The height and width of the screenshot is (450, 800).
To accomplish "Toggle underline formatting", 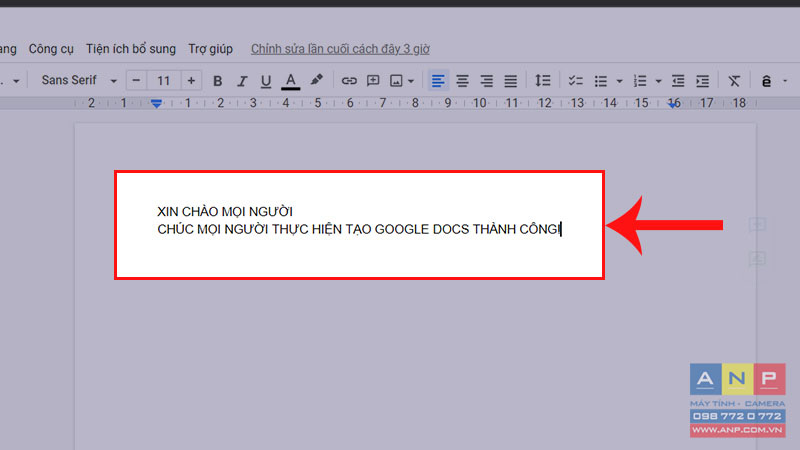I will click(266, 81).
